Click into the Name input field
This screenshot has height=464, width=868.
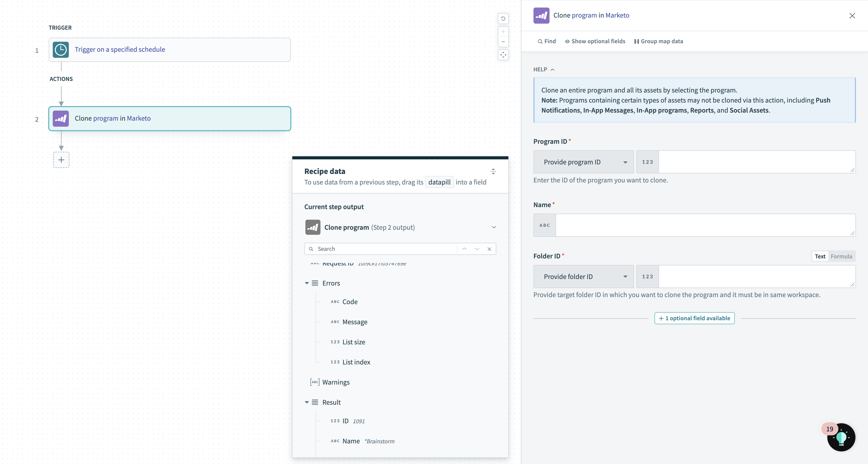point(705,225)
